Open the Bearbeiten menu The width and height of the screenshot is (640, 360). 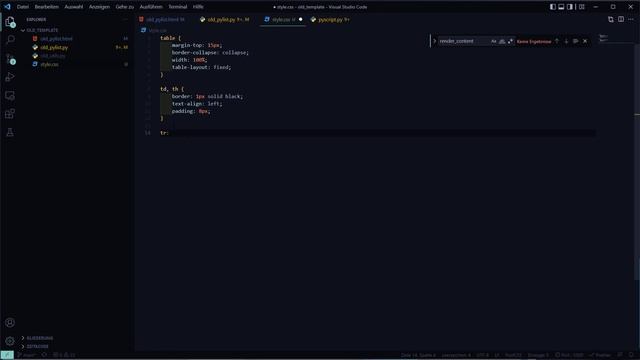tap(47, 7)
